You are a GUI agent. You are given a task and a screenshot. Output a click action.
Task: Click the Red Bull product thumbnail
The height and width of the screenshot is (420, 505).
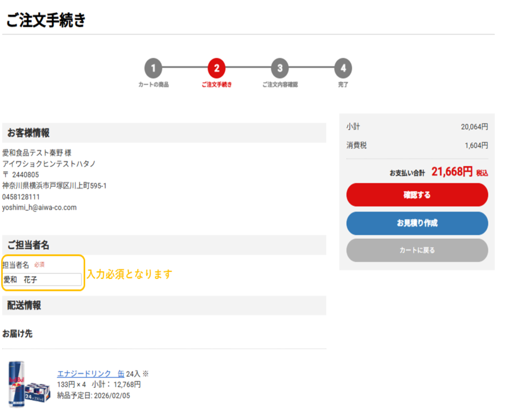pyautogui.click(x=29, y=384)
